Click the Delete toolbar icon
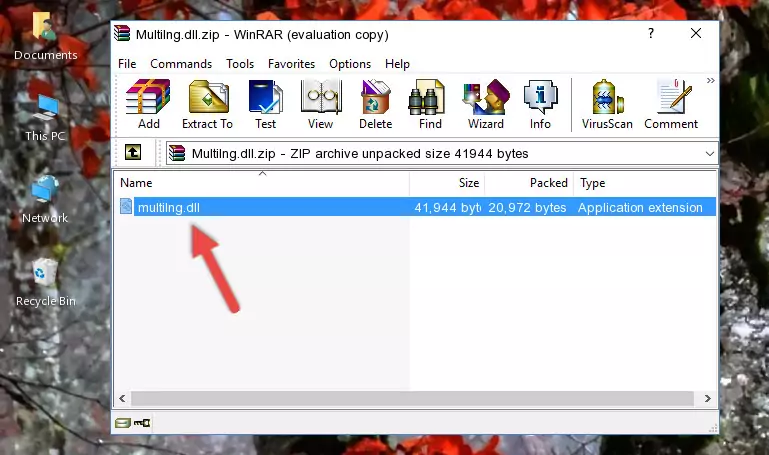This screenshot has height=455, width=769. point(375,104)
